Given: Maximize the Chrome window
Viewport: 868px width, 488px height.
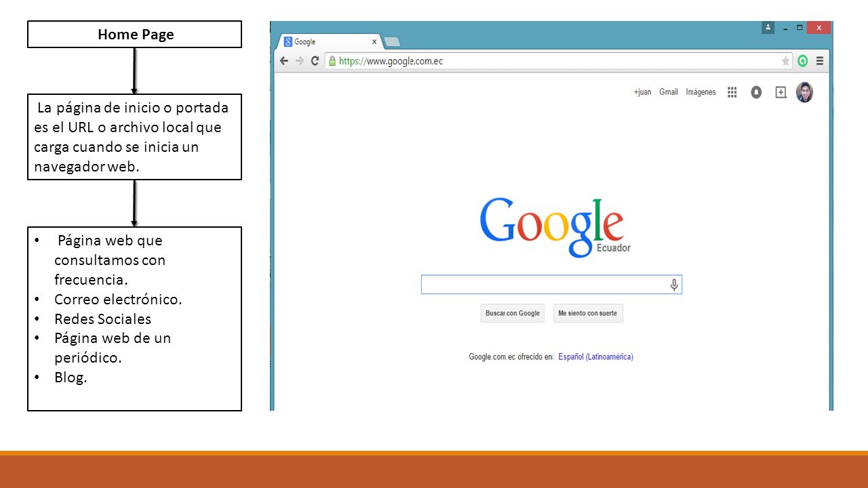Looking at the screenshot, I should pos(800,28).
